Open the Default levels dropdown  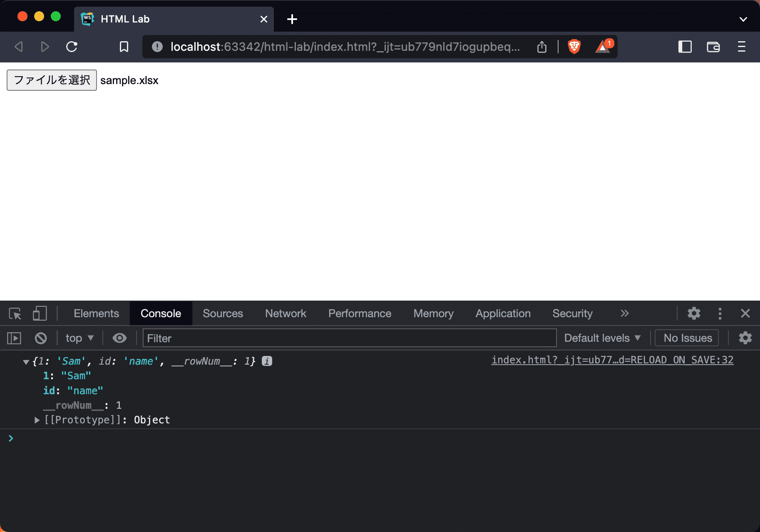coord(602,338)
